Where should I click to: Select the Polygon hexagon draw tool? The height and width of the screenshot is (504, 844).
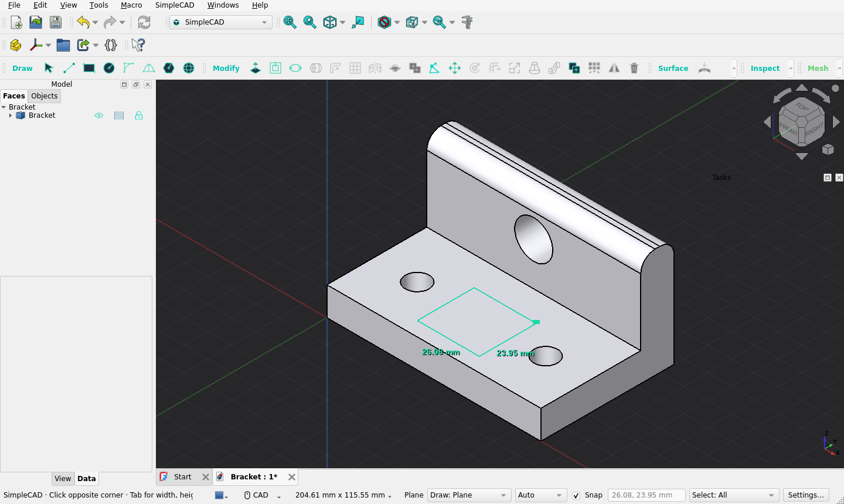(169, 68)
